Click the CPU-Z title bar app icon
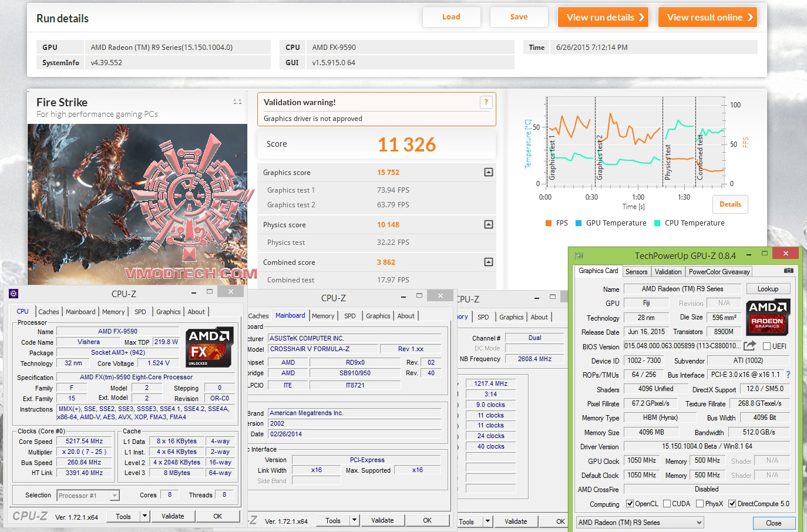The image size is (807, 532). 14,294
